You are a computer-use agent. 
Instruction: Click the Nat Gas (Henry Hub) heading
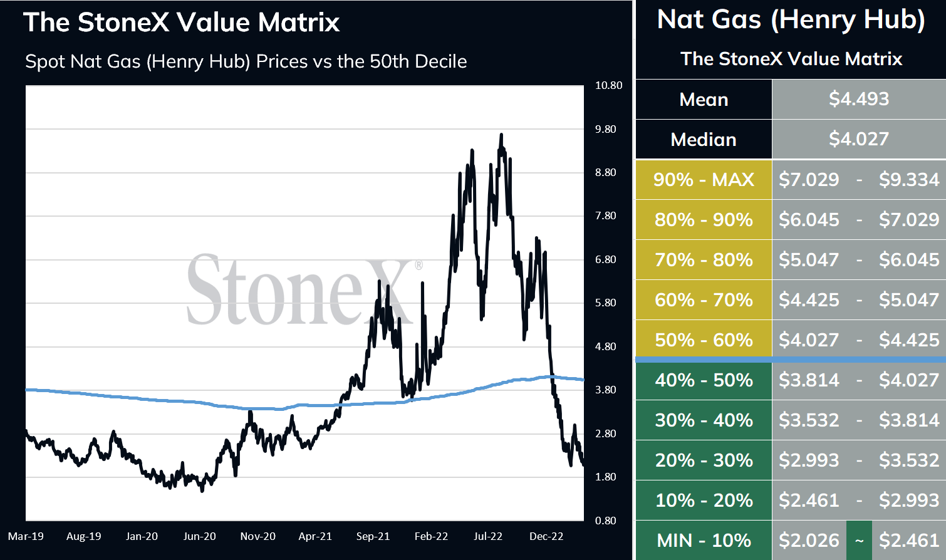point(791,20)
